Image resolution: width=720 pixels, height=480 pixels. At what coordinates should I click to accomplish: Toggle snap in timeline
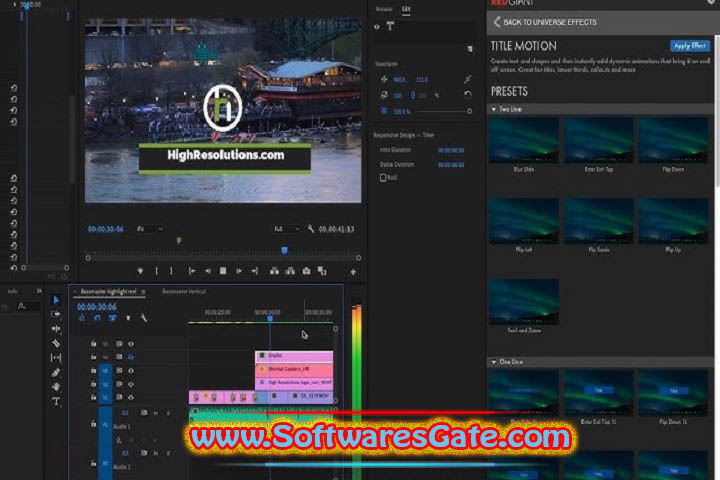(97, 317)
